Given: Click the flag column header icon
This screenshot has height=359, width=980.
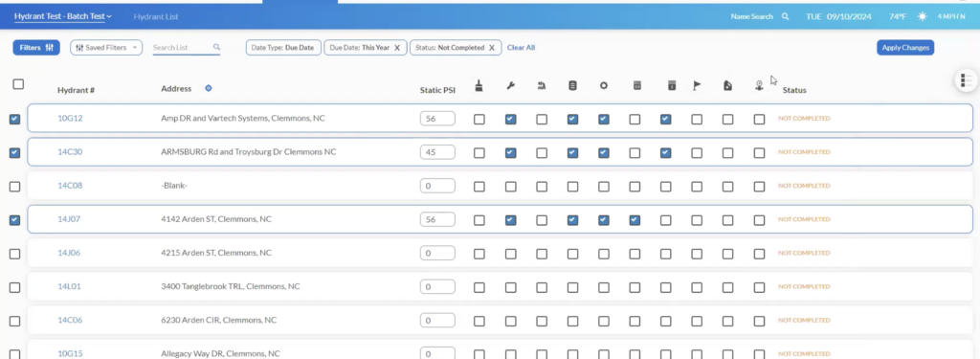Looking at the screenshot, I should [697, 86].
